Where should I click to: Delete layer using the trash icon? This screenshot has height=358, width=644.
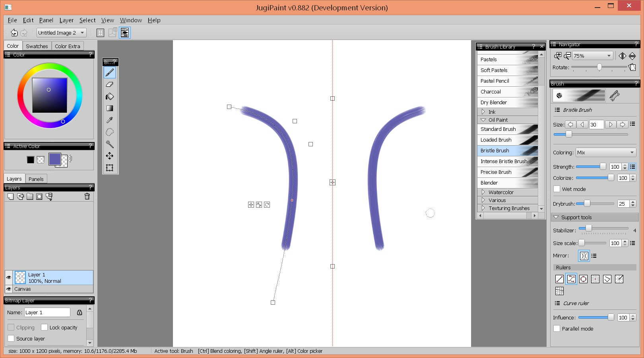87,197
